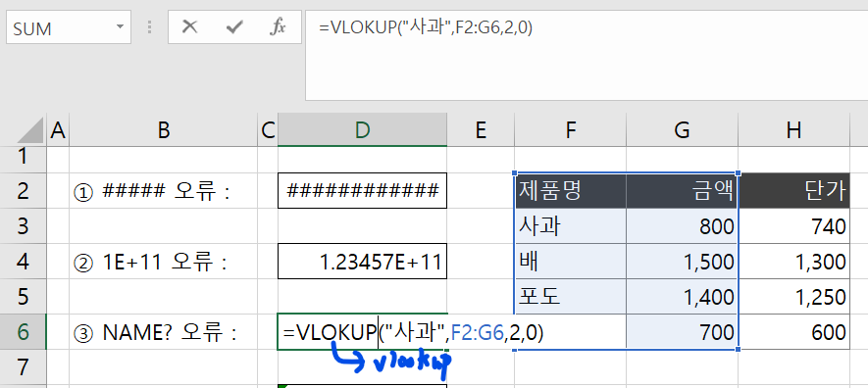Image resolution: width=868 pixels, height=388 pixels.
Task: Open Insert Function fx dialog
Action: [x=278, y=26]
